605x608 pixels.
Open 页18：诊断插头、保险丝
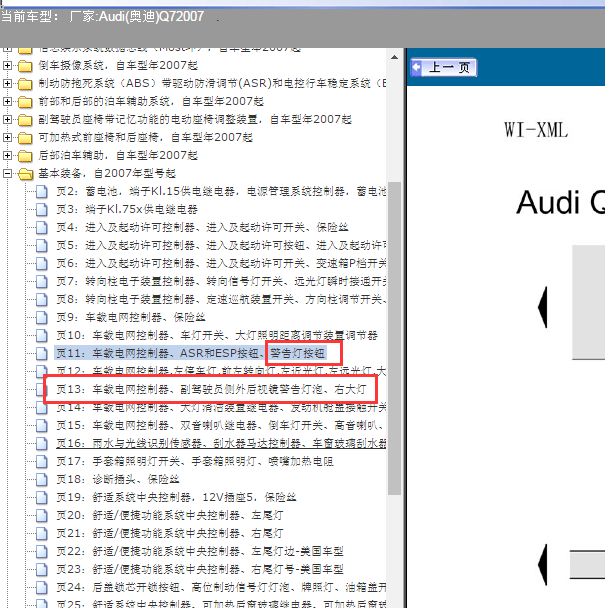pyautogui.click(x=118, y=479)
